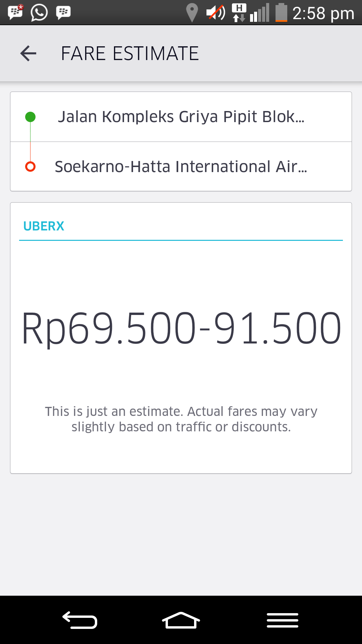Edit pickup address Jalan Kompleks Griya Pipit
This screenshot has width=362, height=644.
(x=181, y=117)
